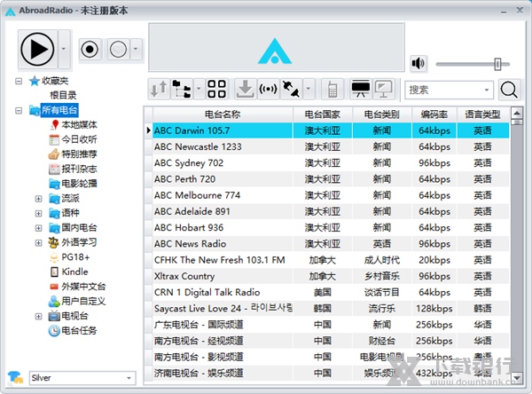The width and height of the screenshot is (532, 394).
Task: Sort by 电台类别 column header
Action: 382,114
